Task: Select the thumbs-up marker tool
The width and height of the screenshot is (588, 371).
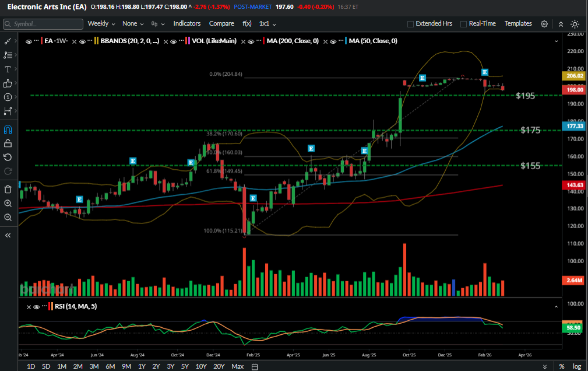Action: click(8, 83)
